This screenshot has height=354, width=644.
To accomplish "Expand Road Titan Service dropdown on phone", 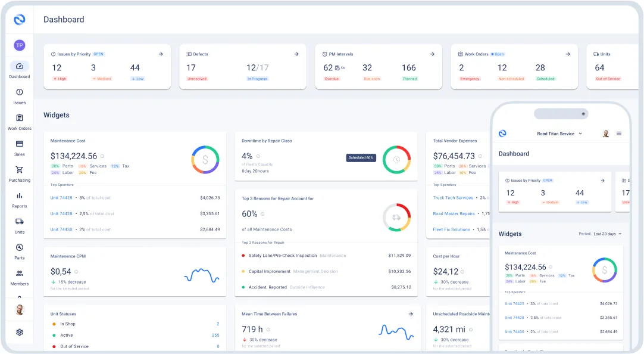I will tap(560, 133).
